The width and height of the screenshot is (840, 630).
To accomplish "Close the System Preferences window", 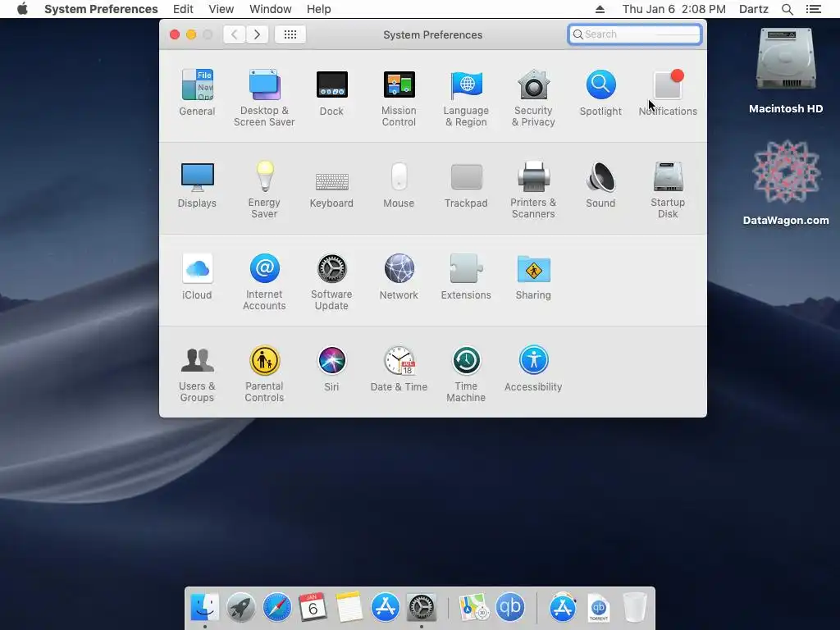I will coord(175,34).
